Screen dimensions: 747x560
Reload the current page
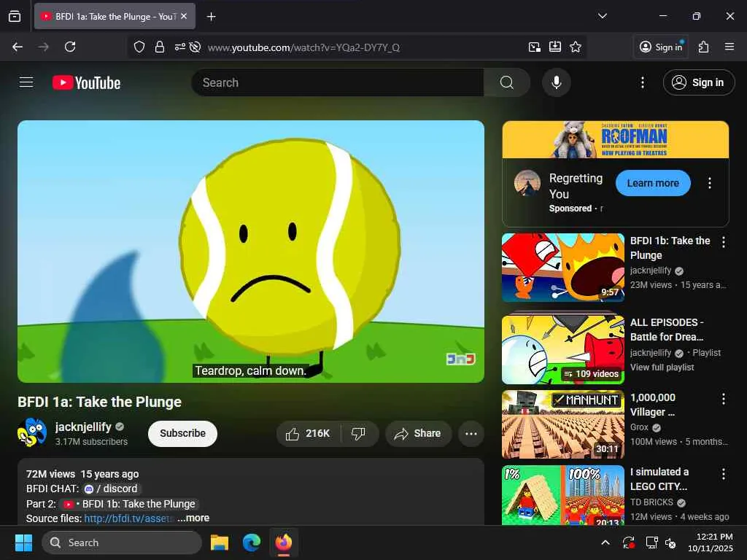pyautogui.click(x=70, y=47)
